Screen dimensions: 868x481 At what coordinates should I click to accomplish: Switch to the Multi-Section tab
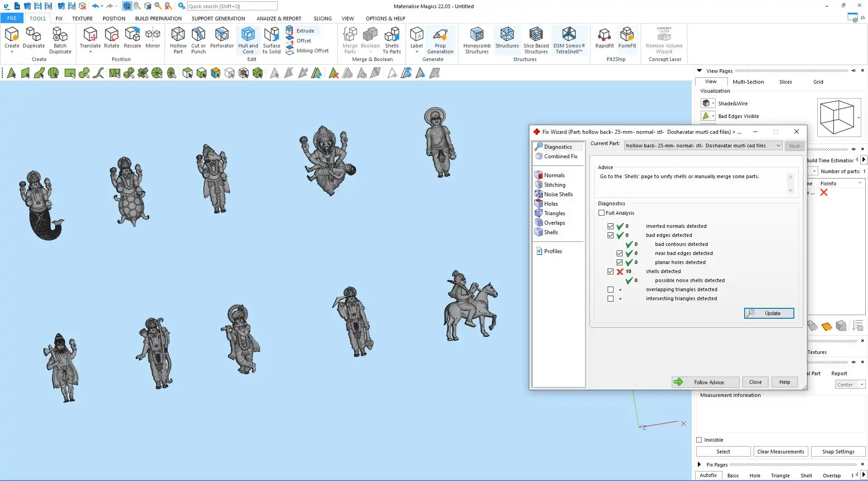point(748,82)
